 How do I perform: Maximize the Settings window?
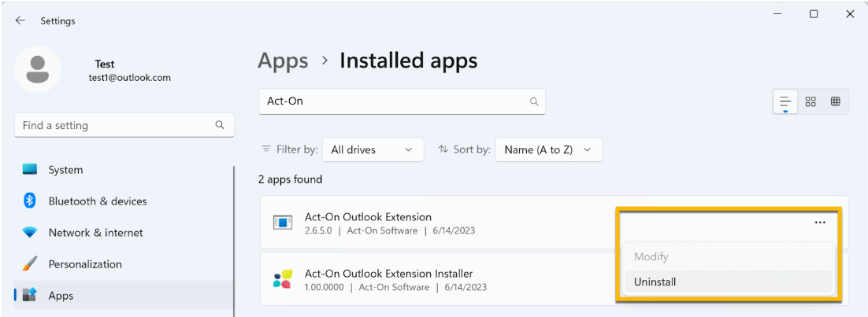click(813, 14)
